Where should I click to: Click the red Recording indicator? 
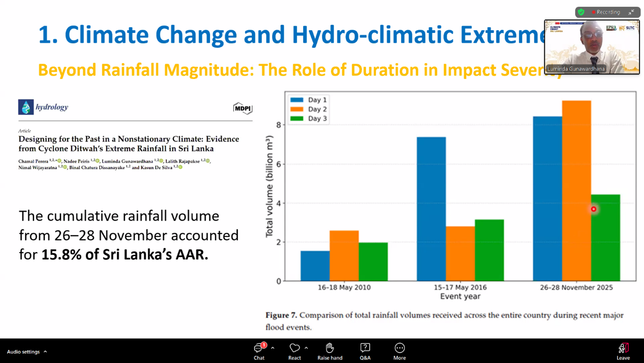point(606,12)
